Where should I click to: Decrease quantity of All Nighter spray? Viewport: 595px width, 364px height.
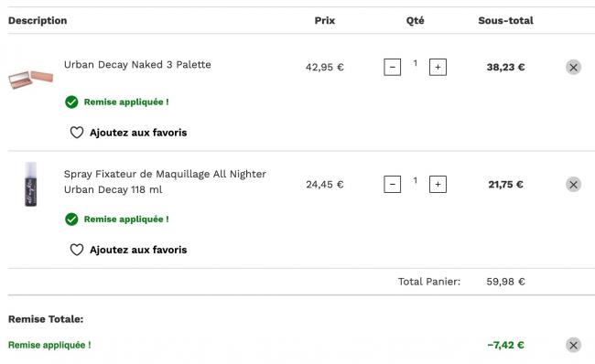pos(393,184)
